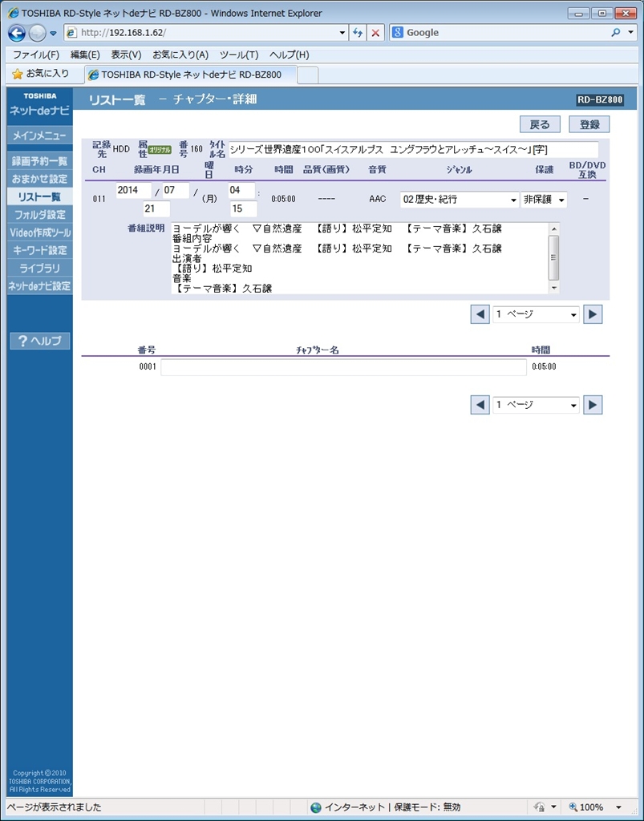This screenshot has width=644, height=821.
Task: Click the description scrollbar up arrow
Action: tap(553, 229)
